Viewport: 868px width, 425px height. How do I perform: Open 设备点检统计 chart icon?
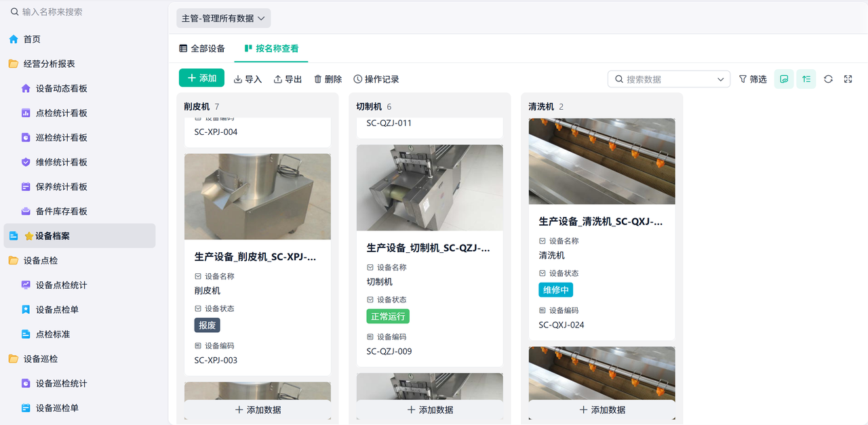[x=26, y=285]
